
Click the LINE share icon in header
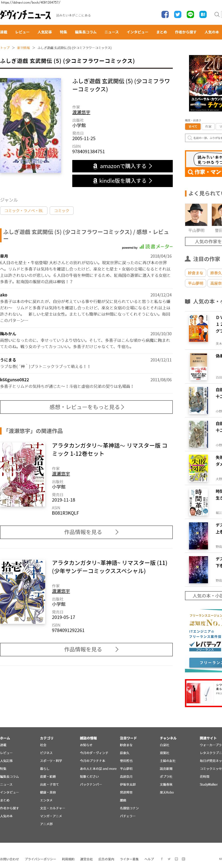[x=190, y=14]
